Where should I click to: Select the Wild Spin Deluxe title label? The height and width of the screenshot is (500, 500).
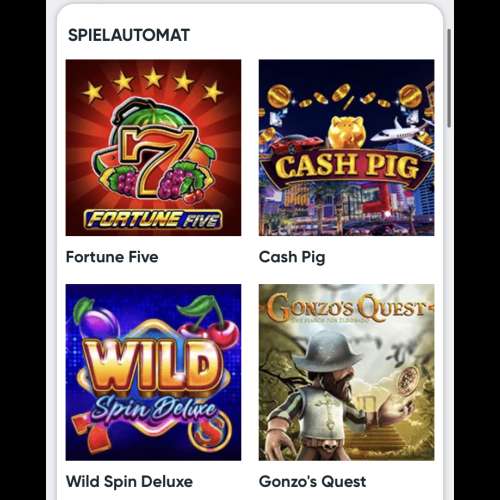129,482
